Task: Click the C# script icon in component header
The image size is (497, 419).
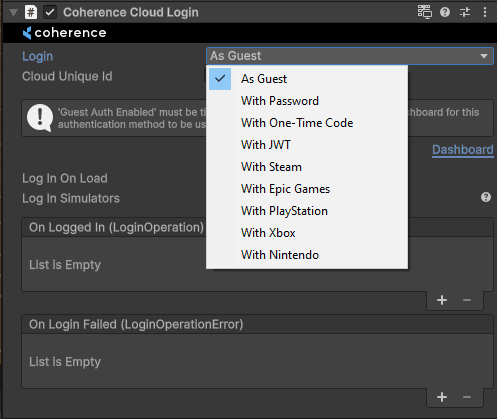Action: 31,12
